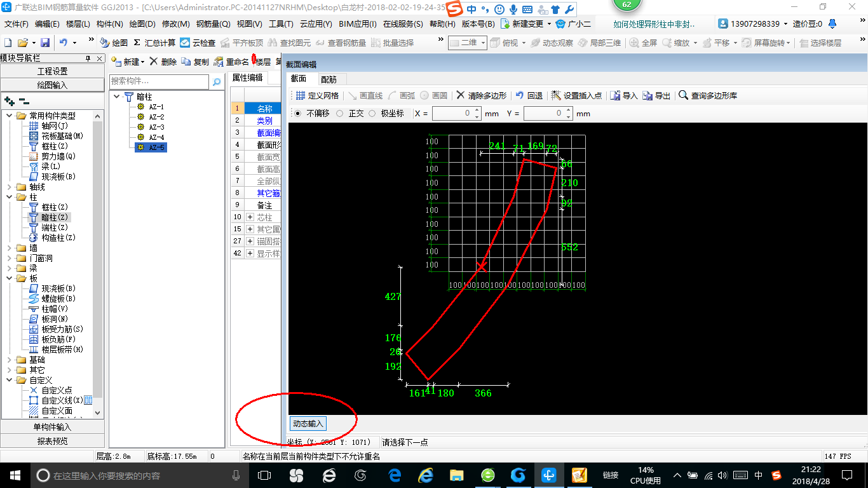This screenshot has height=488, width=868.
Task: Select 局部三维 partial 3D view
Action: coord(599,43)
